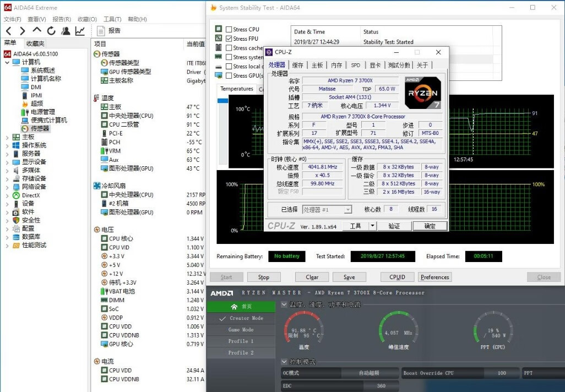The width and height of the screenshot is (565, 392).
Task: Click the 性能测试 benchmark icon in tree
Action: tap(16, 246)
